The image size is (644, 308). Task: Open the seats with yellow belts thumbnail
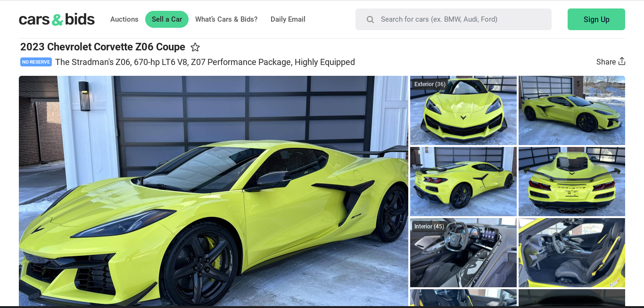[x=572, y=252]
